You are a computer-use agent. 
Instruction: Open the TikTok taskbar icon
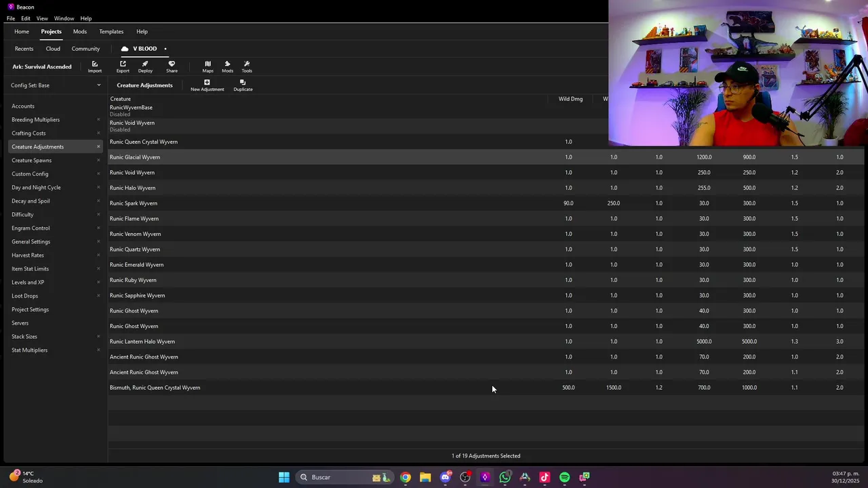(x=545, y=477)
